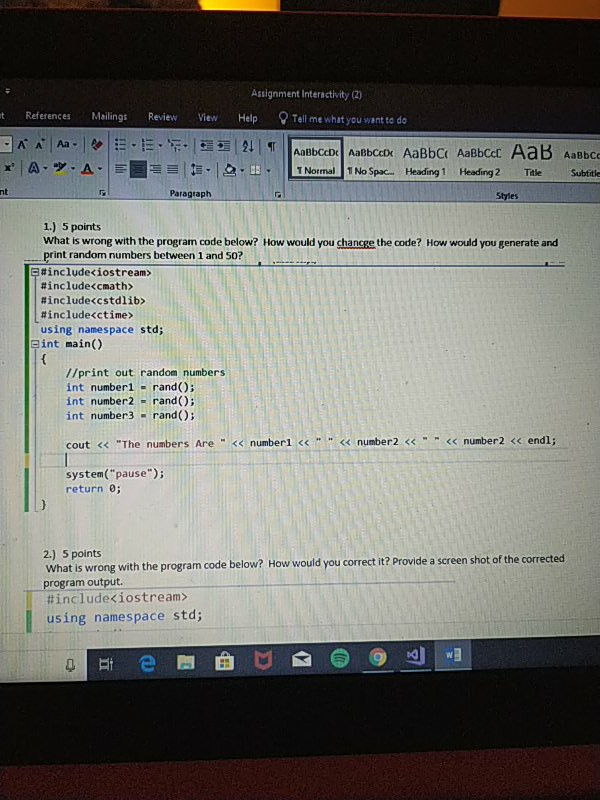Open the shading color dropdown arrow

point(242,170)
